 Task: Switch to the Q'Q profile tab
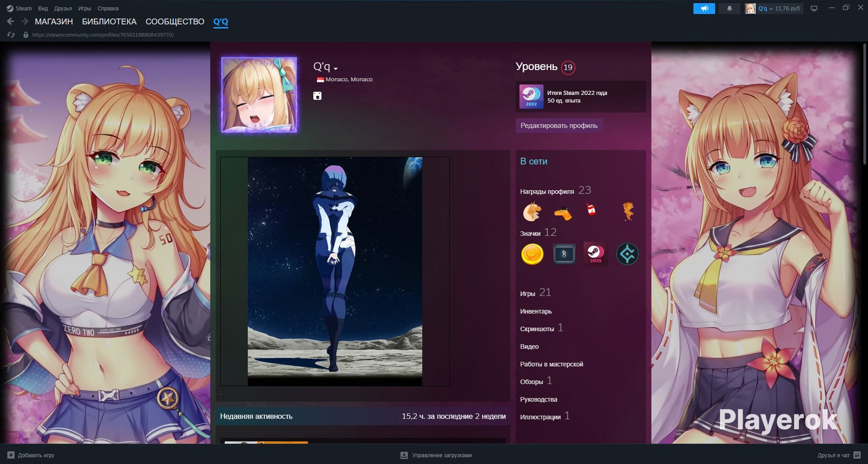coord(220,21)
